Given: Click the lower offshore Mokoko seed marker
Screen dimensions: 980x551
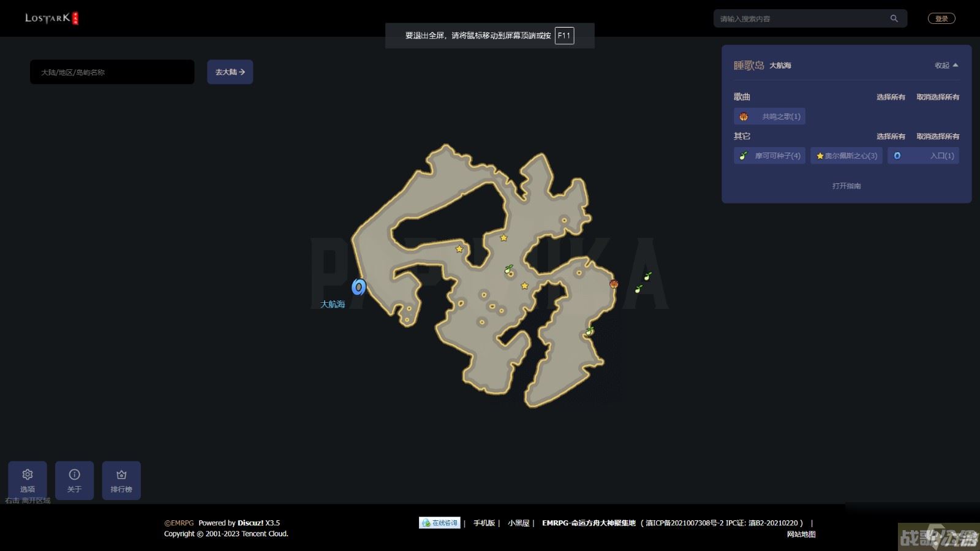Looking at the screenshot, I should pyautogui.click(x=639, y=288).
